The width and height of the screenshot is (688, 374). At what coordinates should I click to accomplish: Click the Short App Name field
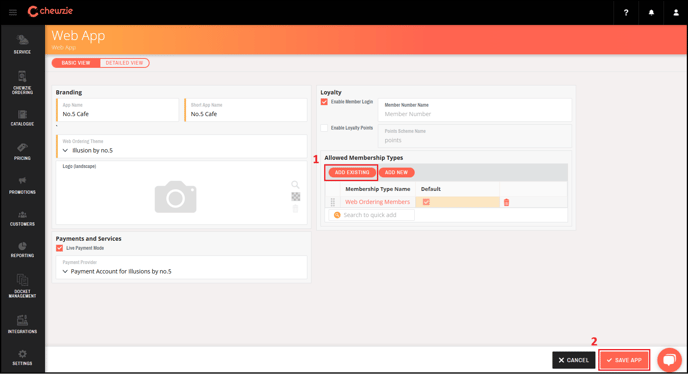246,110
